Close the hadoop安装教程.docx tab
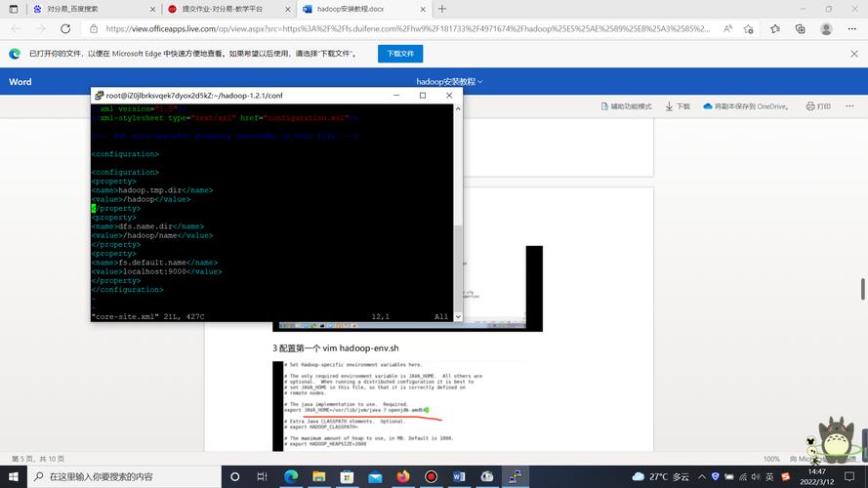The image size is (868, 488). pyautogui.click(x=423, y=10)
